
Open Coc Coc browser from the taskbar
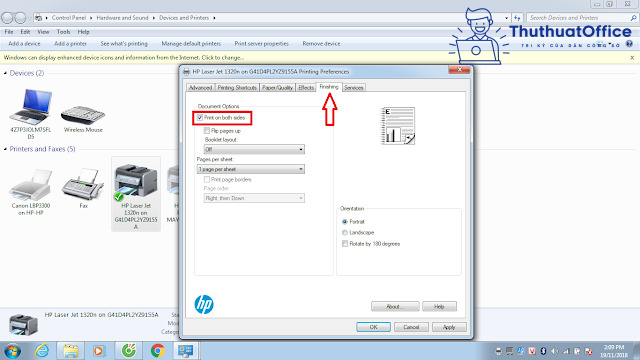click(x=129, y=351)
